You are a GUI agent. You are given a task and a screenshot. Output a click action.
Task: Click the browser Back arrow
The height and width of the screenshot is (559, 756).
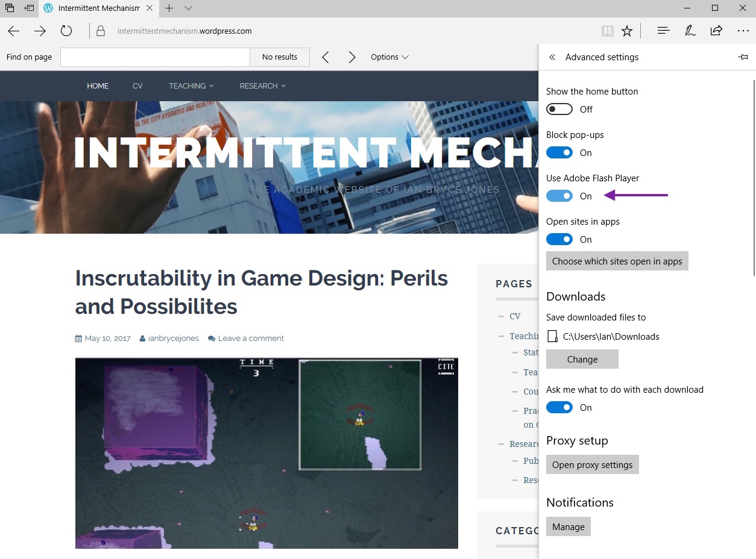pos(13,31)
